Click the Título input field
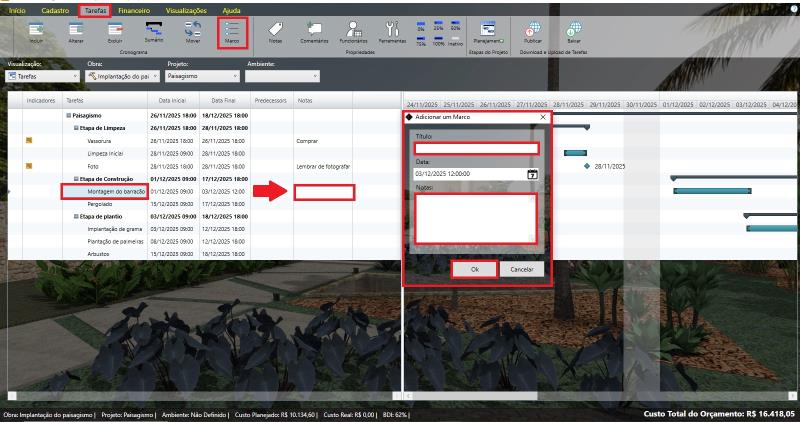This screenshot has width=800, height=422. tap(476, 148)
